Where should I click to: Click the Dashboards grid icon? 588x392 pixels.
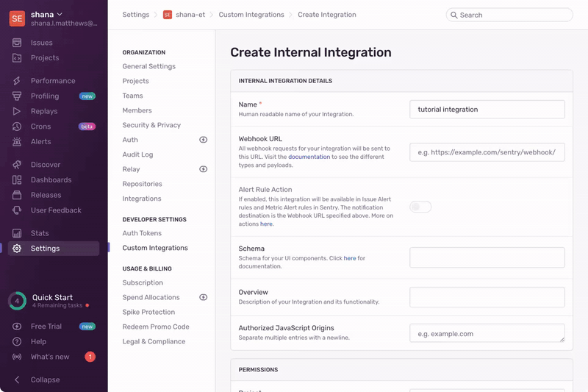[x=17, y=180]
